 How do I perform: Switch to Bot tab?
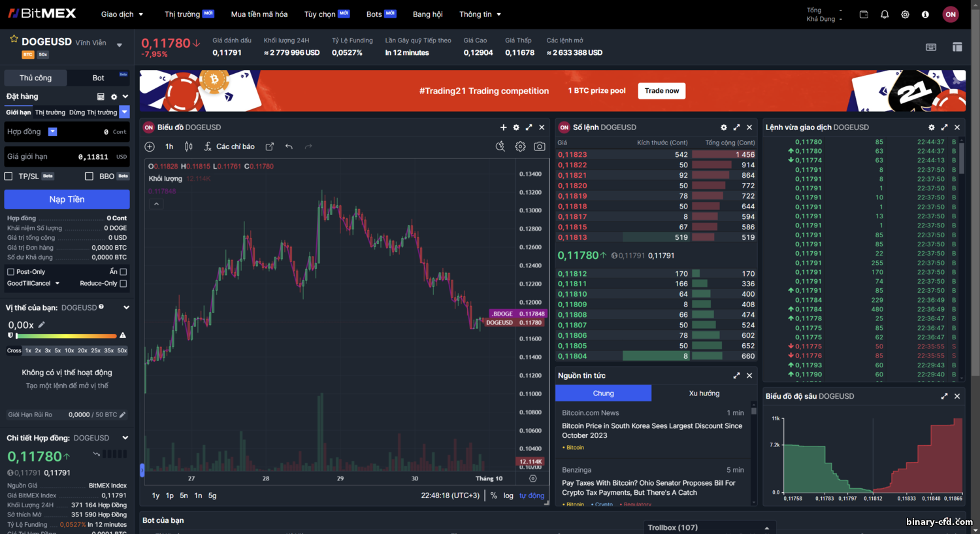[99, 78]
